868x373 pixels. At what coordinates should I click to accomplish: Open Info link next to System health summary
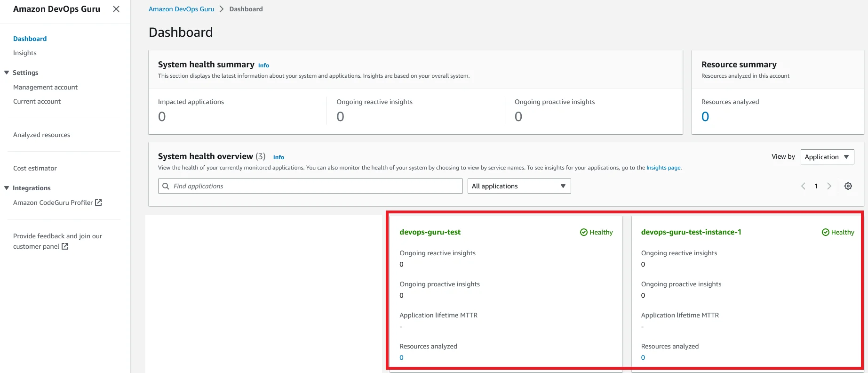coord(263,65)
